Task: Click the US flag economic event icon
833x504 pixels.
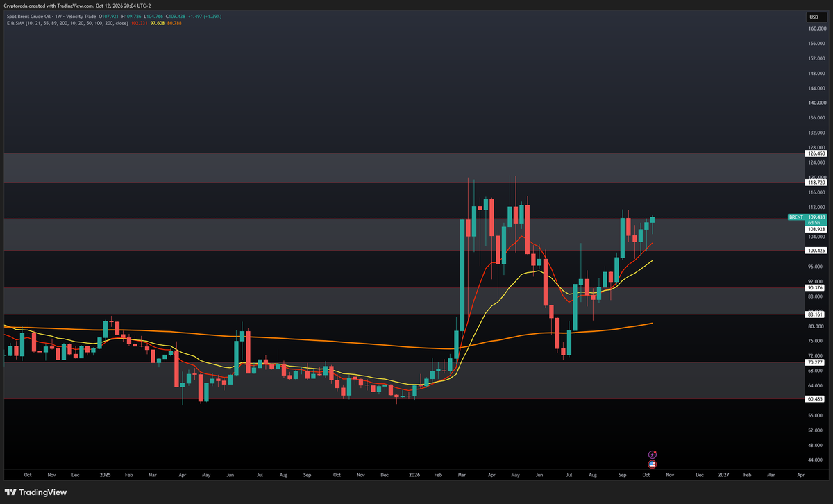Action: [652, 463]
